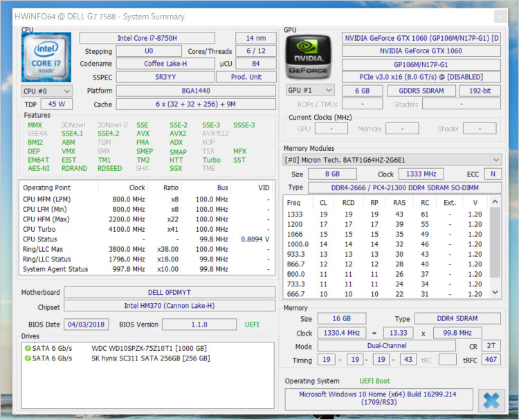Click the Cores/Threads 6 / 12 field

click(x=256, y=51)
